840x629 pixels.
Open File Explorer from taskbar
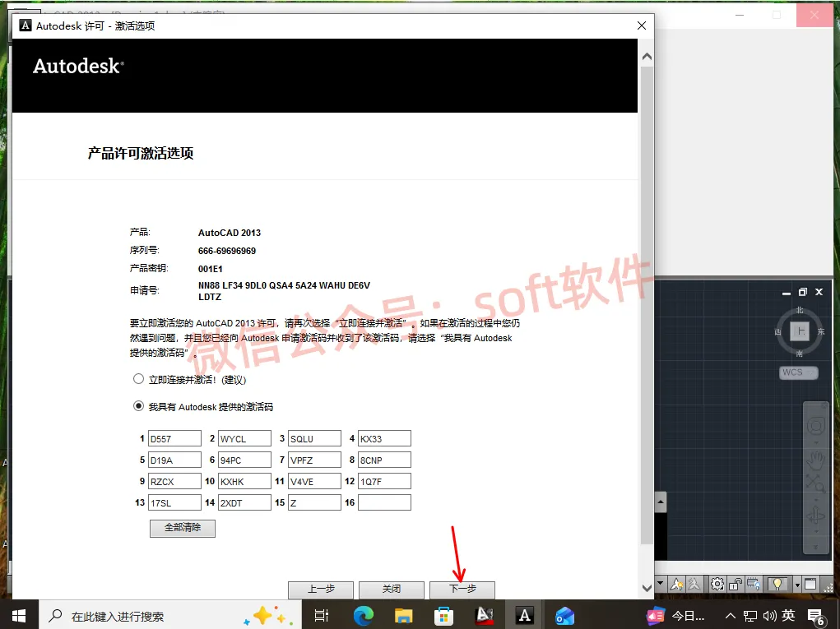(x=403, y=616)
